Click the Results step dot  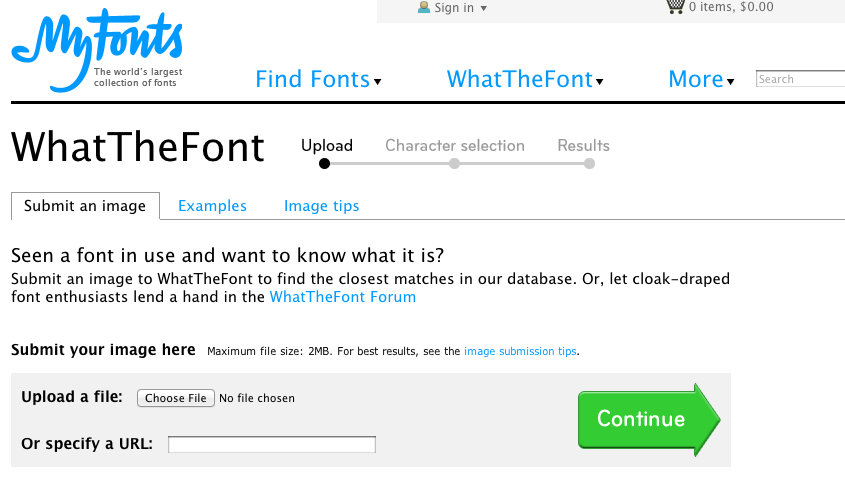(x=590, y=164)
